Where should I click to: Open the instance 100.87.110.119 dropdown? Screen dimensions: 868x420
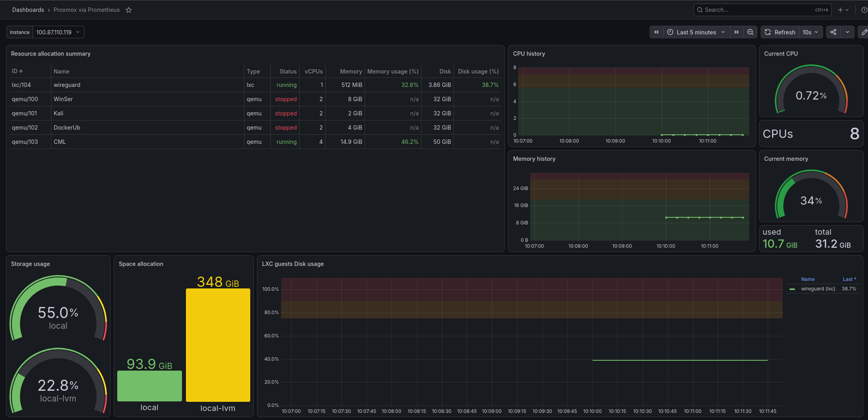58,32
